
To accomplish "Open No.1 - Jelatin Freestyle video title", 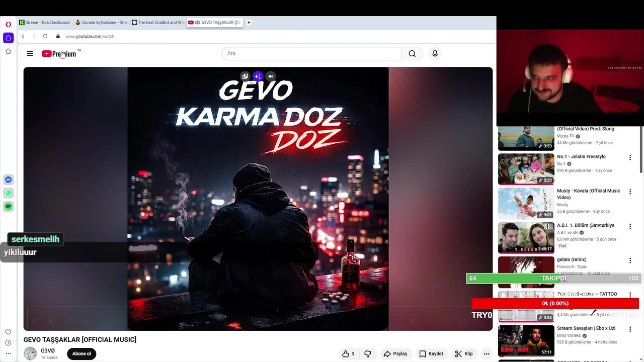I will (x=581, y=157).
